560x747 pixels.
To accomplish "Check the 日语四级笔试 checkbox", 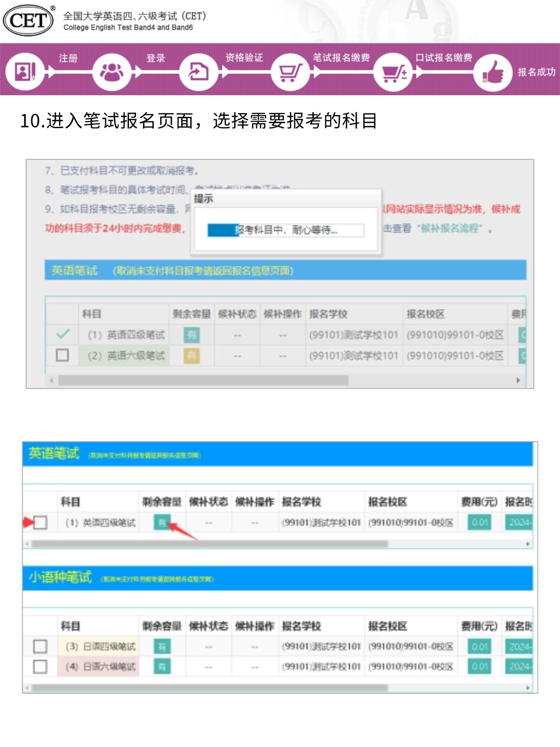I will pos(40,646).
